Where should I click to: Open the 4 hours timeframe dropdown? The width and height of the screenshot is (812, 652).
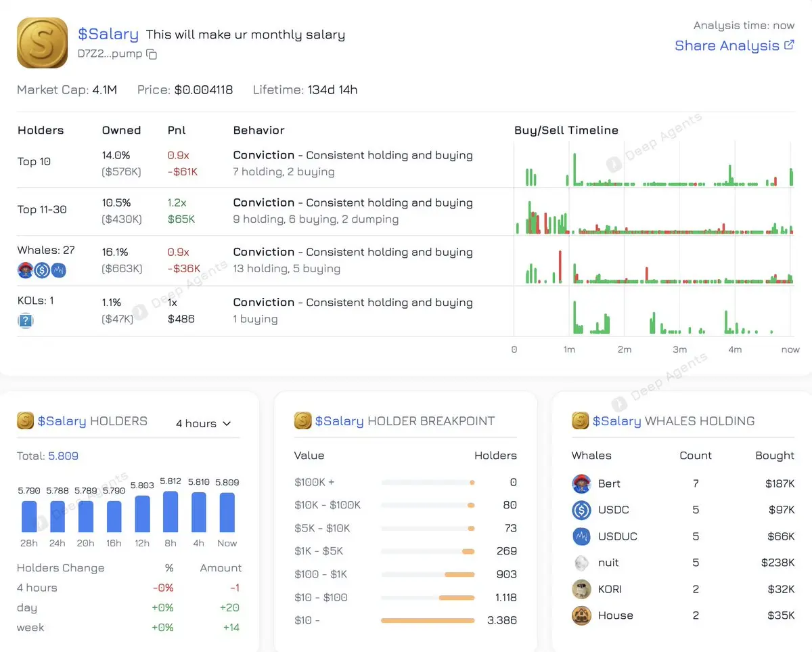(x=203, y=423)
